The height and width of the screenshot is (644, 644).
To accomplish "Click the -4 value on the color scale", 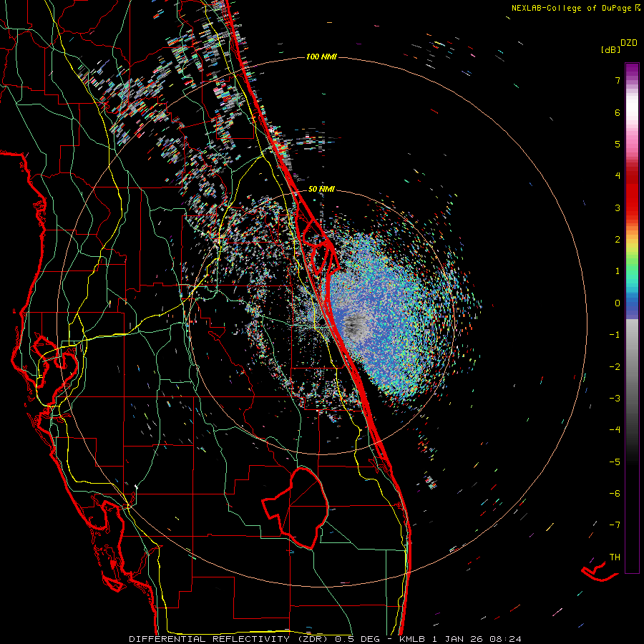I will tap(615, 430).
